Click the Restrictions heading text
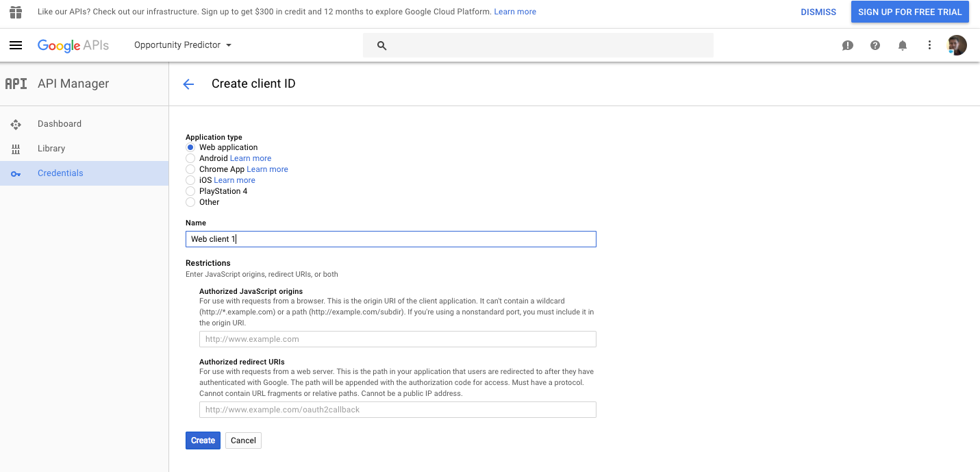 (x=208, y=263)
